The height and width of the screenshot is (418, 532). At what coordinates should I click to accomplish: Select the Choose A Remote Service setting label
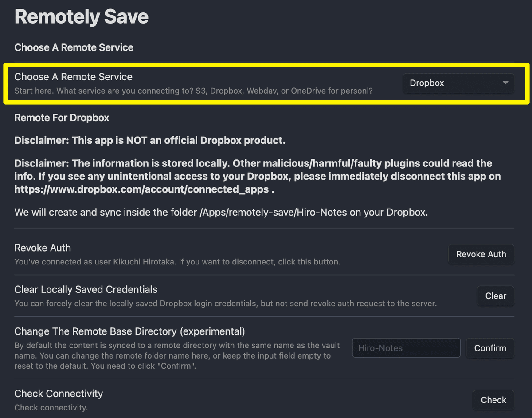click(73, 77)
